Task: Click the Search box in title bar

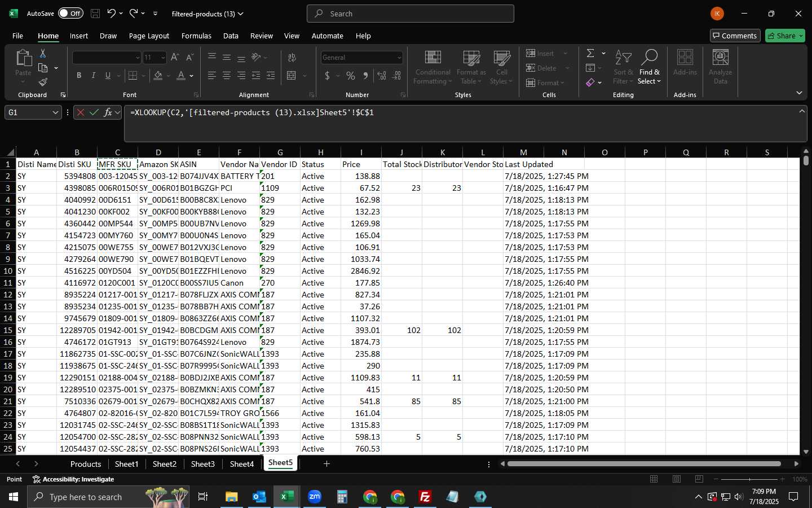Action: point(411,14)
